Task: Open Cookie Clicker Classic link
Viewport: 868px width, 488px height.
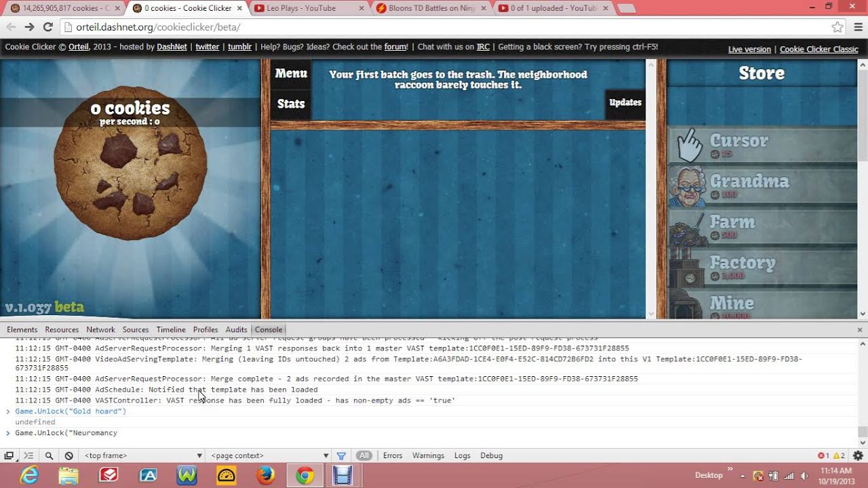Action: (x=818, y=49)
